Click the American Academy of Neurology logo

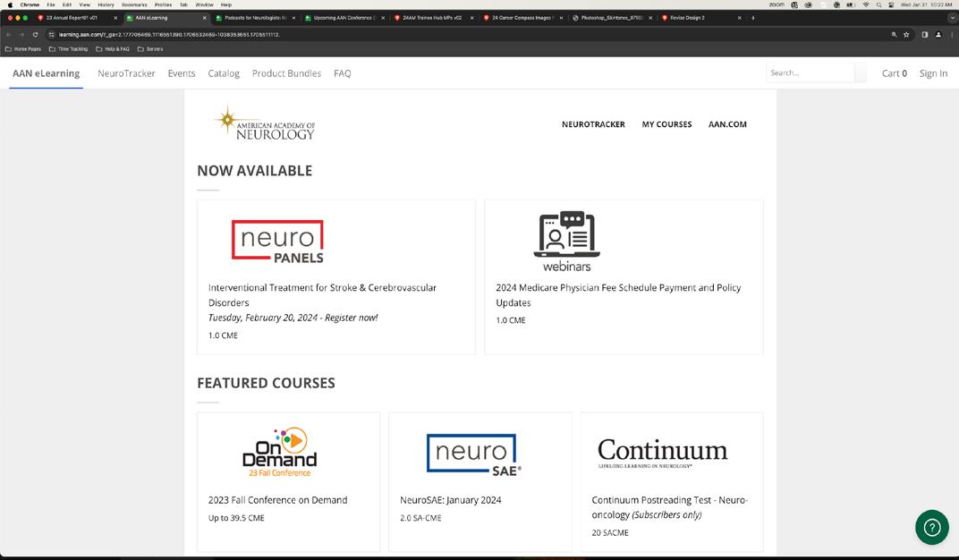click(x=265, y=123)
